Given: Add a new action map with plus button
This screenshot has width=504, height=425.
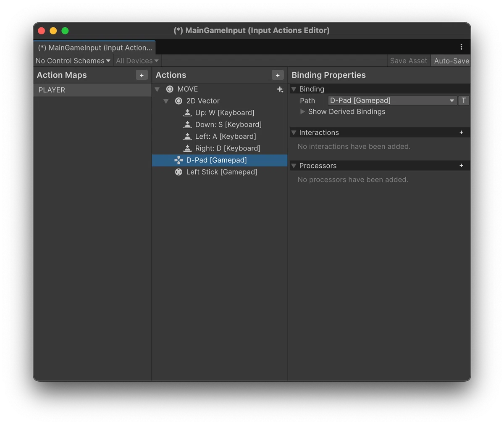Looking at the screenshot, I should [142, 75].
